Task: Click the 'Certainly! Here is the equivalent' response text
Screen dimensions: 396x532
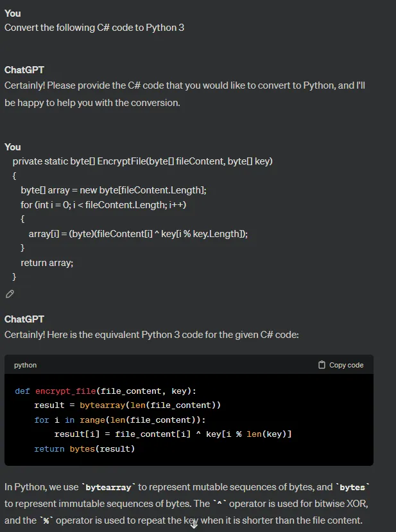Action: coord(151,335)
